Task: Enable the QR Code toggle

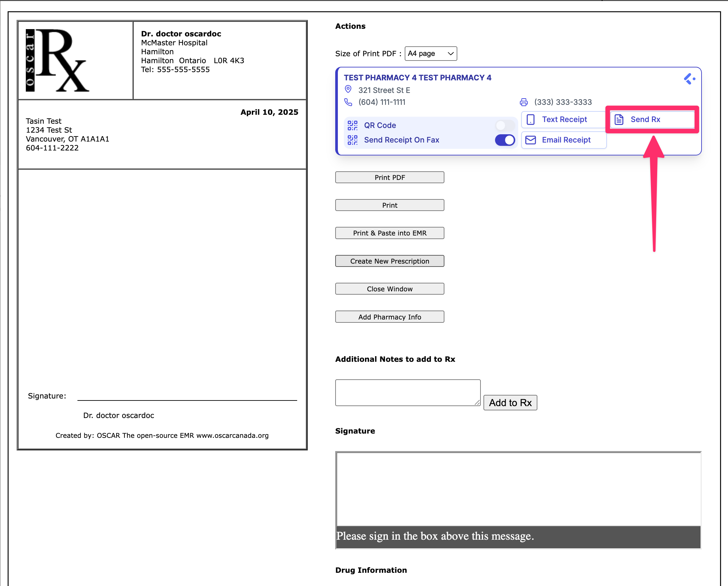Action: [x=505, y=126]
